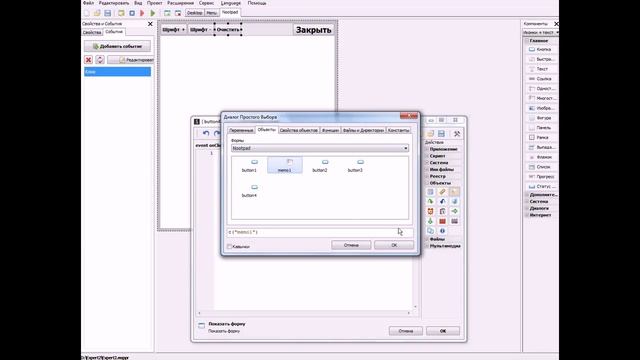
Task: Open the Проект menu
Action: pos(154,3)
